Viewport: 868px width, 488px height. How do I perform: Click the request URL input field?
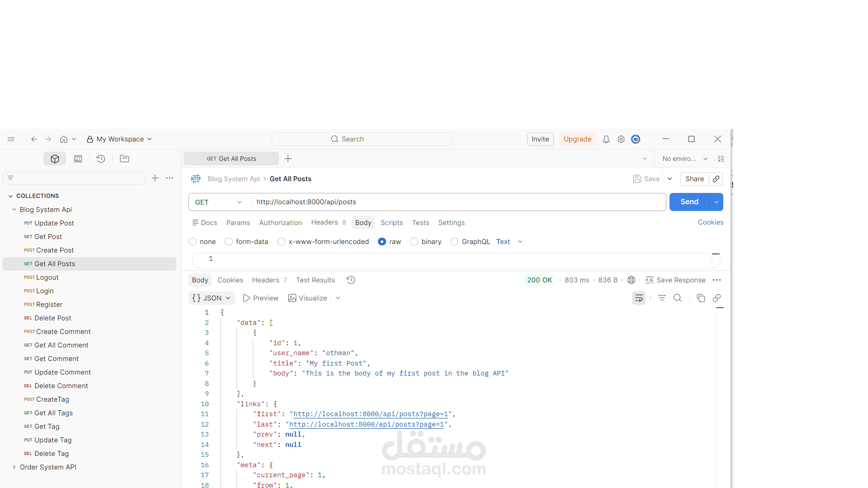457,202
